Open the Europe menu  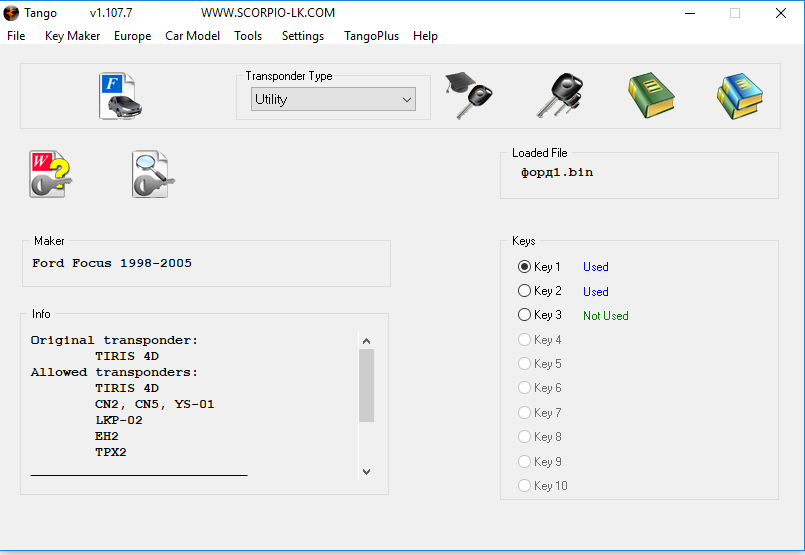(132, 36)
